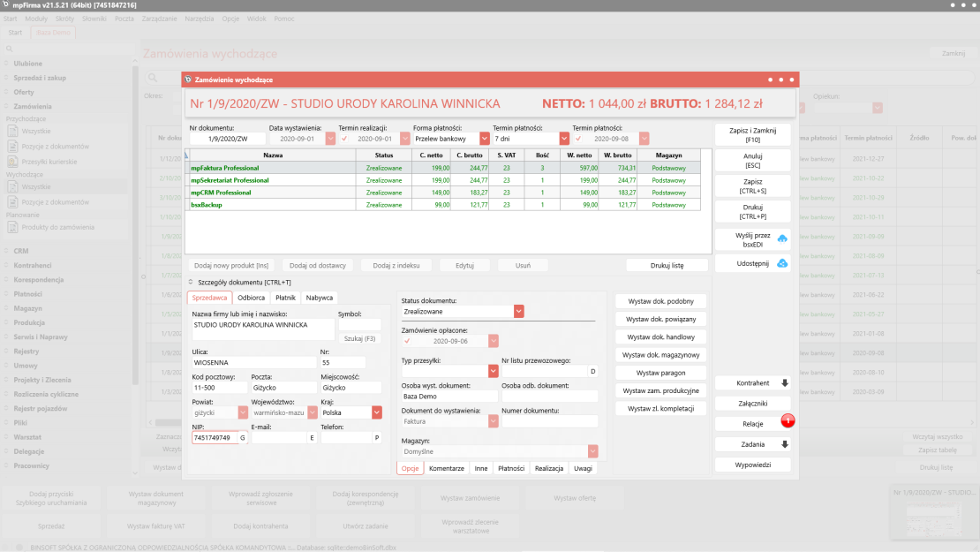This screenshot has width=980, height=552.
Task: Select the mpCRM Professional row
Action: 443,193
